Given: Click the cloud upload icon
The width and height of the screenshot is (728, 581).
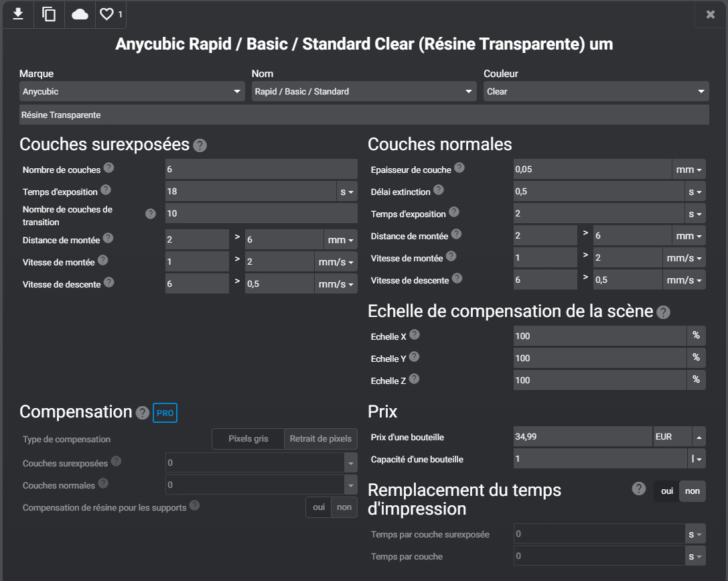Looking at the screenshot, I should (x=80, y=14).
